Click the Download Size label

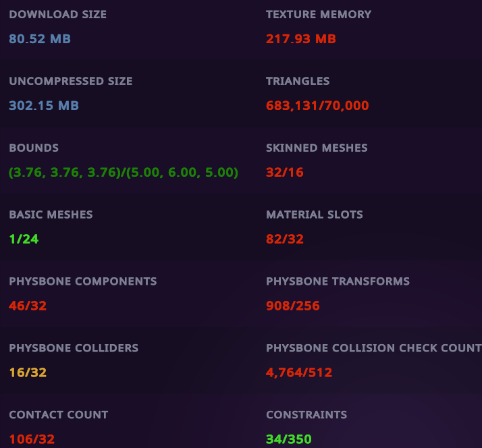tap(57, 14)
